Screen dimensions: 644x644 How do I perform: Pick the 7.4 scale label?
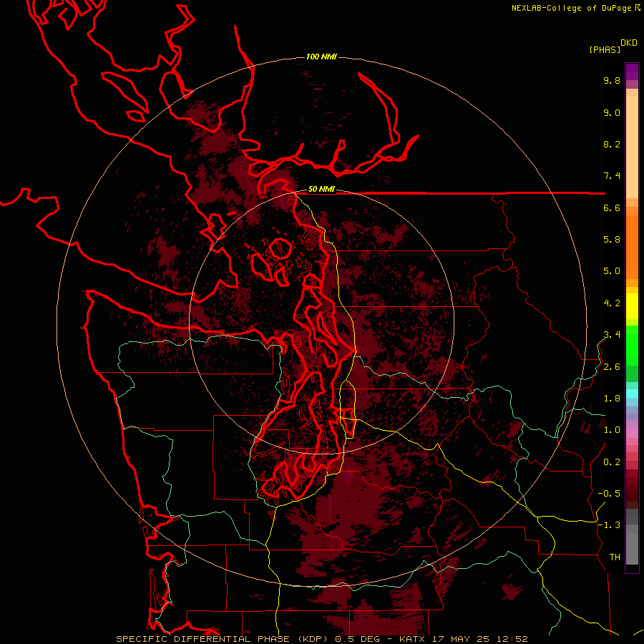[612, 176]
